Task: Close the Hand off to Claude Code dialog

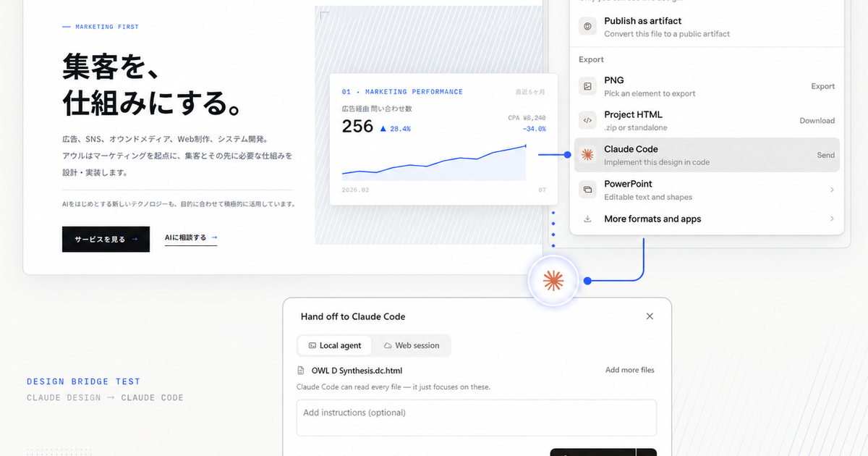Action: (650, 316)
